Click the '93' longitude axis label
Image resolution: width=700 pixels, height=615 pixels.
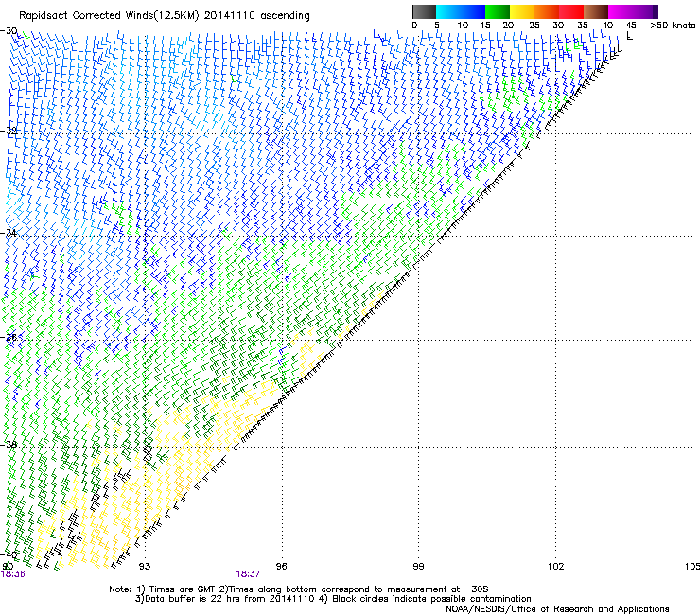coord(145,567)
